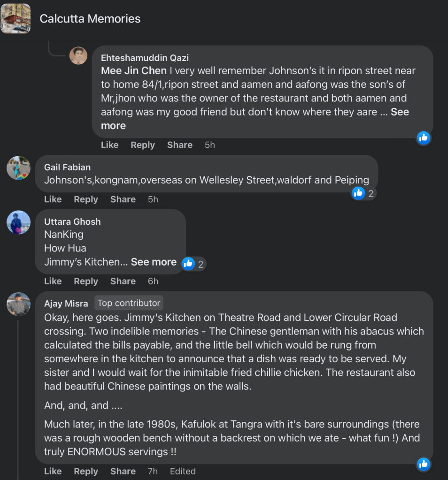
Task: Expand Uttara Ghosh's comment with See more
Action: coord(154,262)
